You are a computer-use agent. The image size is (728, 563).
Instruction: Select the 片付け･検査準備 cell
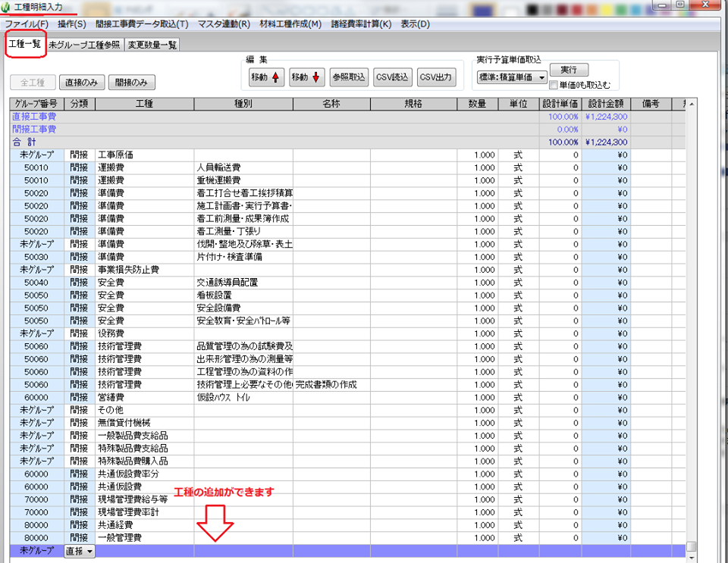click(243, 257)
